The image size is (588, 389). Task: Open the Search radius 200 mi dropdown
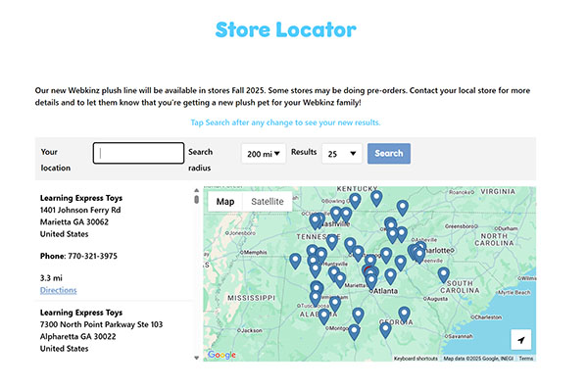(x=264, y=154)
